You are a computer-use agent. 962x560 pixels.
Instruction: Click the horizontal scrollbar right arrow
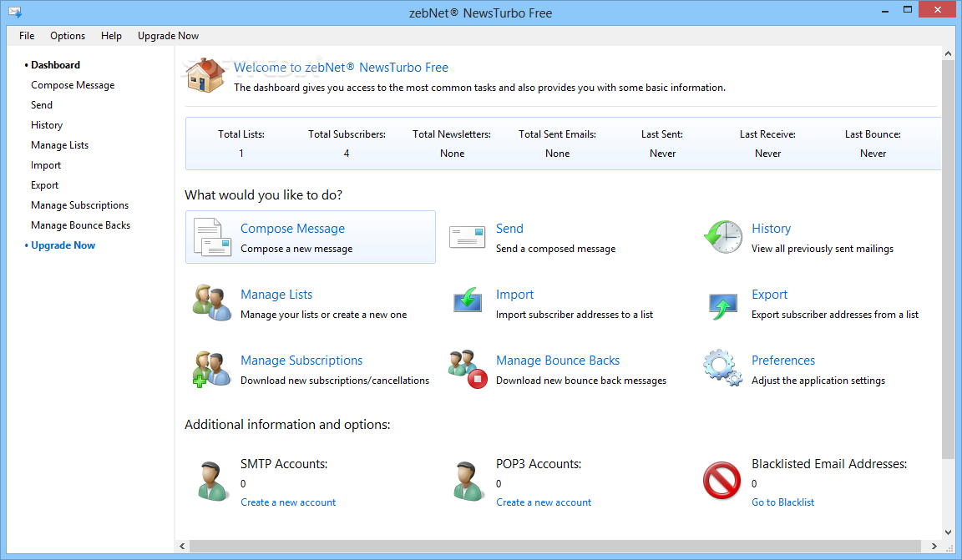(934, 546)
